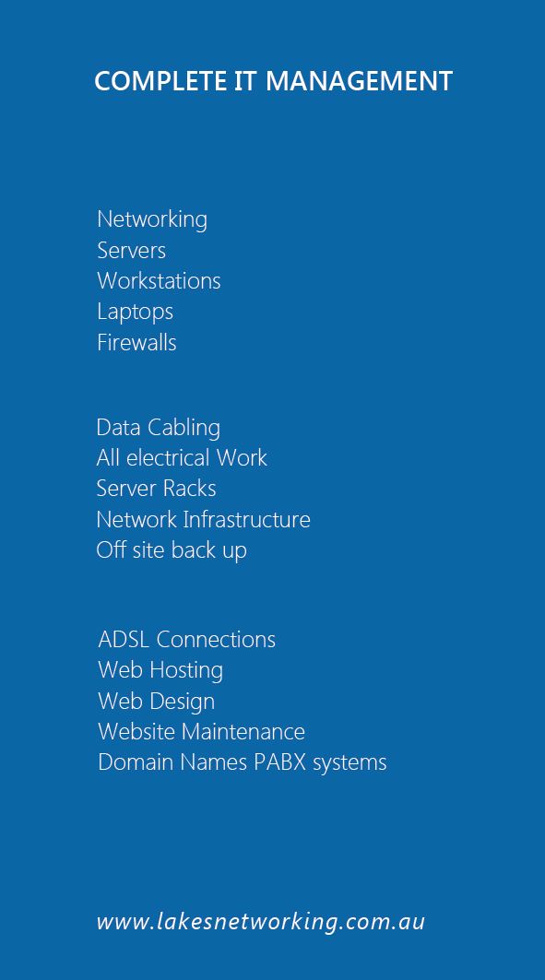Click the Website Maintenance entry
This screenshot has height=980, width=545.
point(201,731)
